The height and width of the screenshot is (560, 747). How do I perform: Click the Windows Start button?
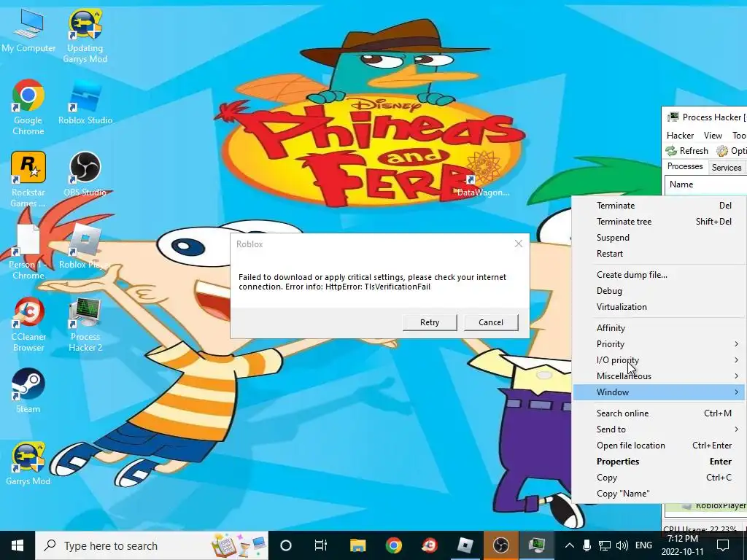click(18, 545)
